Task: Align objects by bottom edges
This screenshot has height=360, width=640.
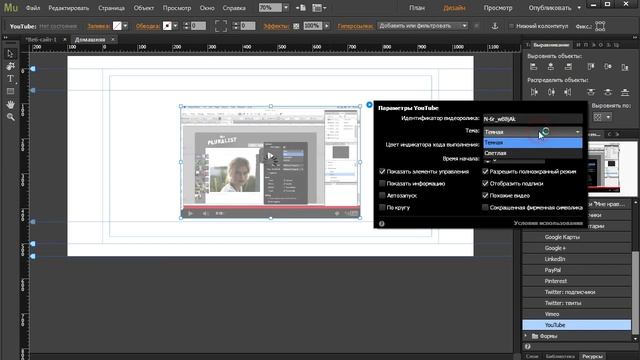Action: point(625,67)
